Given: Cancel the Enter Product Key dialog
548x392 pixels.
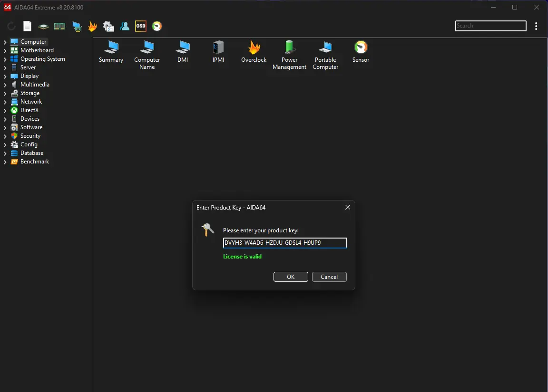Looking at the screenshot, I should (x=329, y=277).
